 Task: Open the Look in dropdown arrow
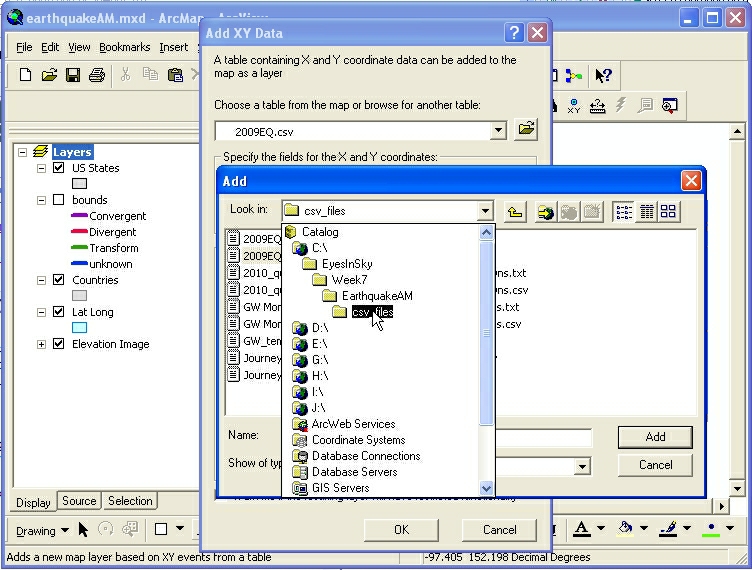(485, 211)
